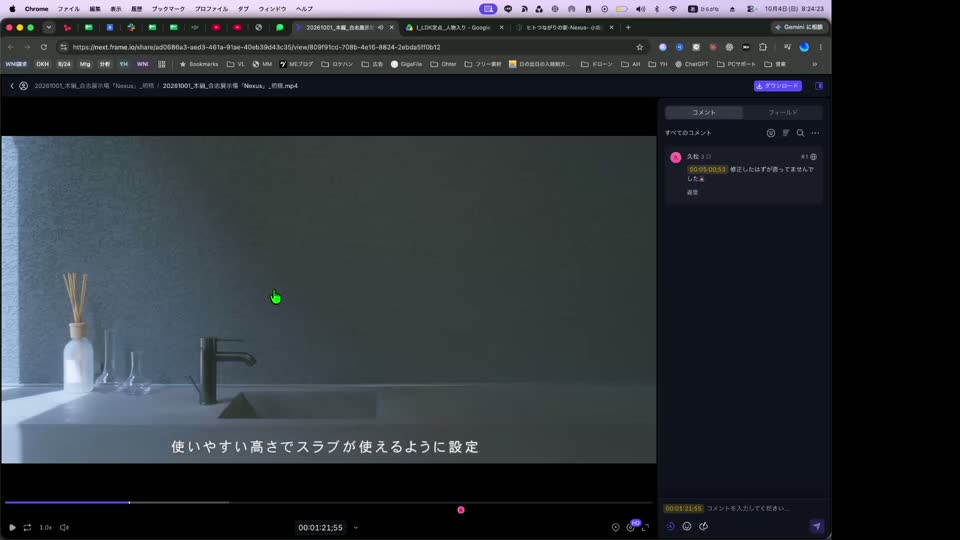This screenshot has height=540, width=960.
Task: Click the globe icon on comment #1
Action: point(814,157)
